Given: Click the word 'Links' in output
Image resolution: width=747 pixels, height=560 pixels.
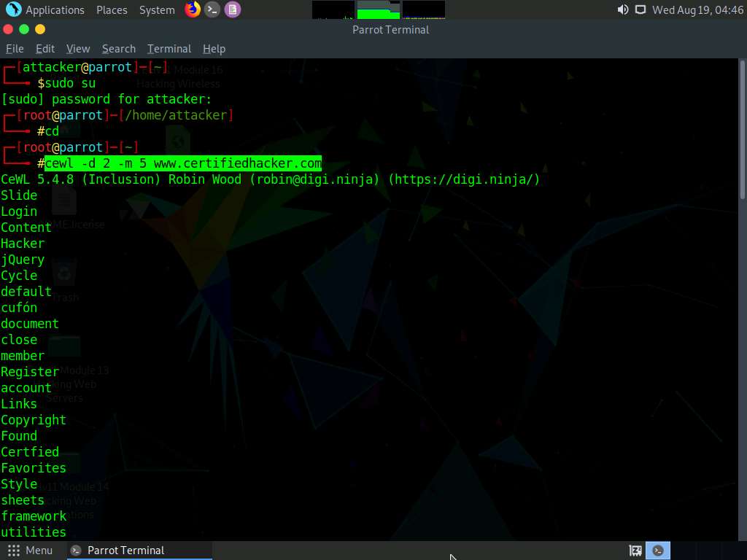Looking at the screenshot, I should coord(19,404).
